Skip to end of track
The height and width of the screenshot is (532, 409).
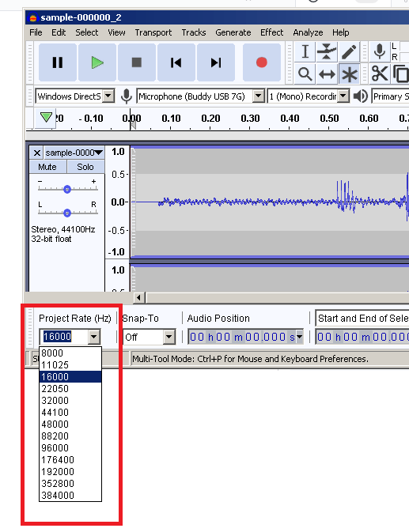point(215,62)
